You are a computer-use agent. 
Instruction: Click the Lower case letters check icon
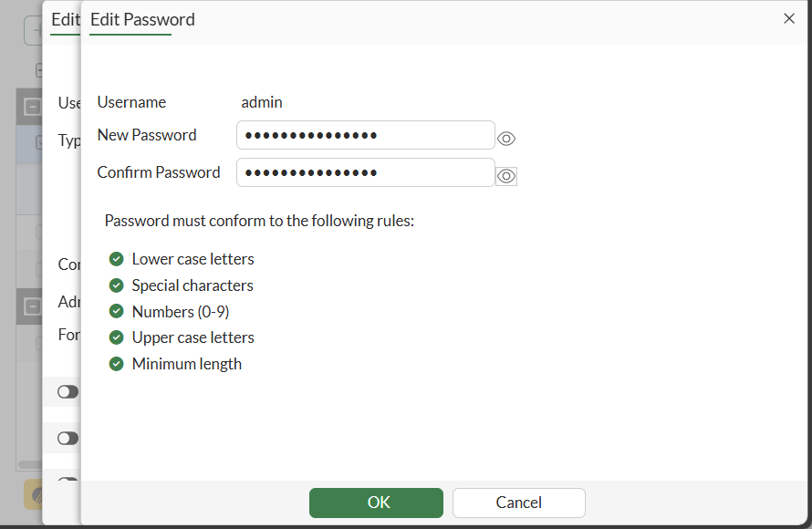tap(116, 259)
